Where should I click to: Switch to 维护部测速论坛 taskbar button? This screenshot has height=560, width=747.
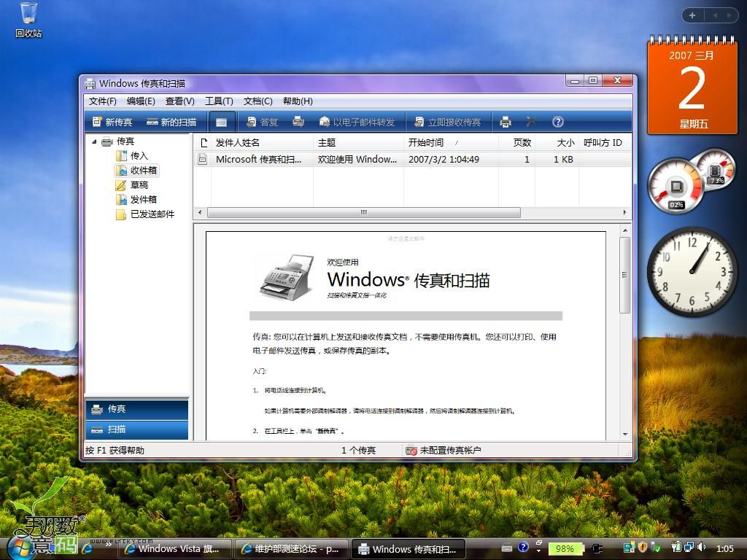[292, 549]
